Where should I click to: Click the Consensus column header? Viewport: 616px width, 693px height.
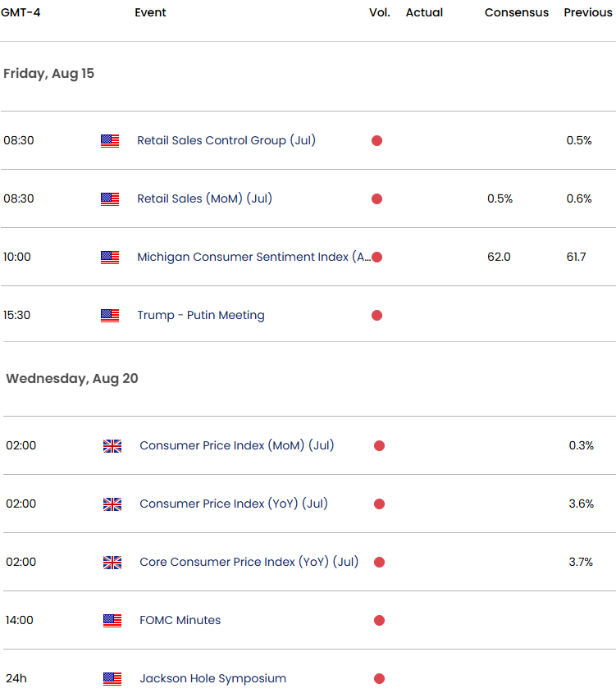click(517, 12)
